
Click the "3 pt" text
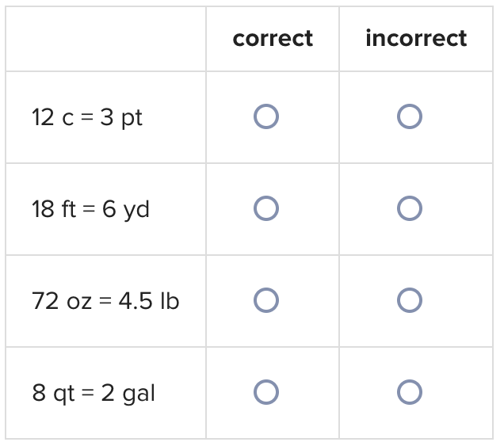click(121, 119)
